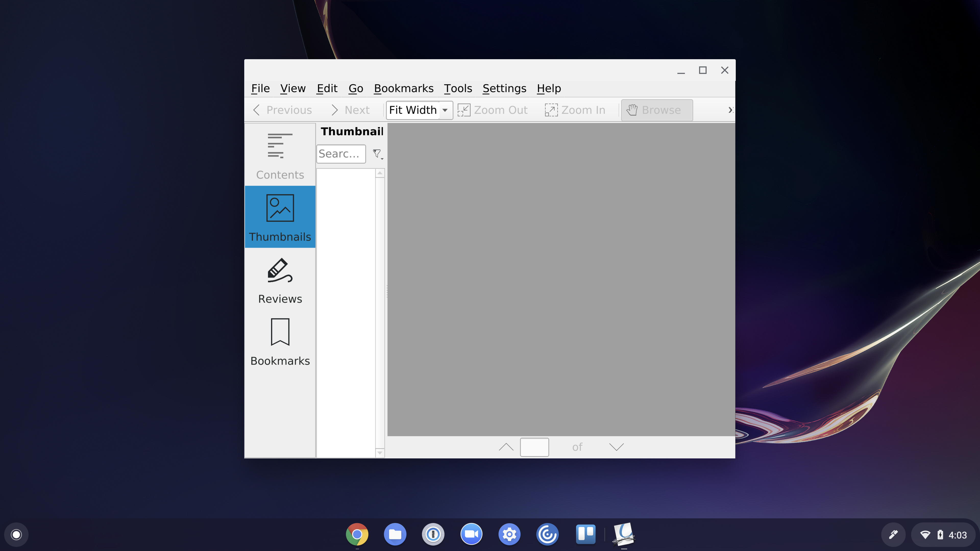Click the thumbnail Search input field

click(340, 154)
